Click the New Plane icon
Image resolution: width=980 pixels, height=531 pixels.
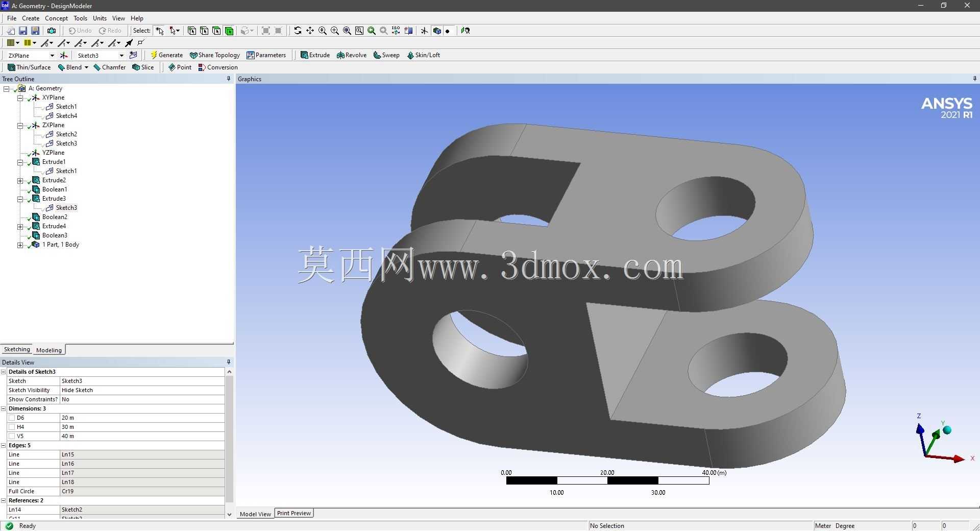pos(64,55)
